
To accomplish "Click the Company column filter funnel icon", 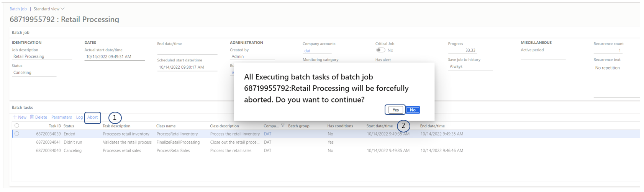I will tap(283, 126).
